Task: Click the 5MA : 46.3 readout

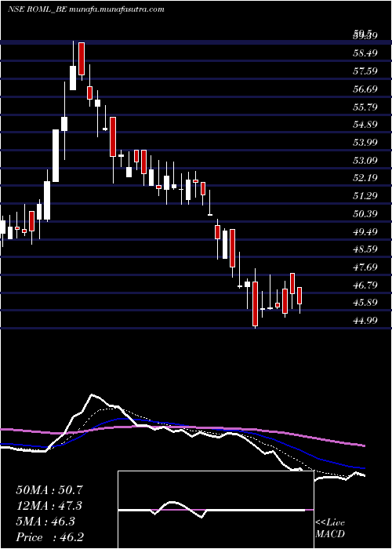Action: tap(47, 522)
